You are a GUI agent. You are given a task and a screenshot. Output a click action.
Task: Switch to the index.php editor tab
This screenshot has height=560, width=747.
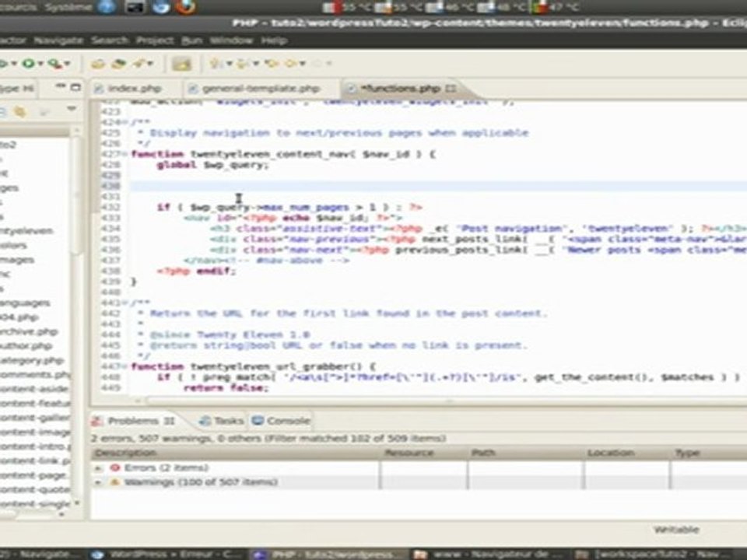click(135, 89)
